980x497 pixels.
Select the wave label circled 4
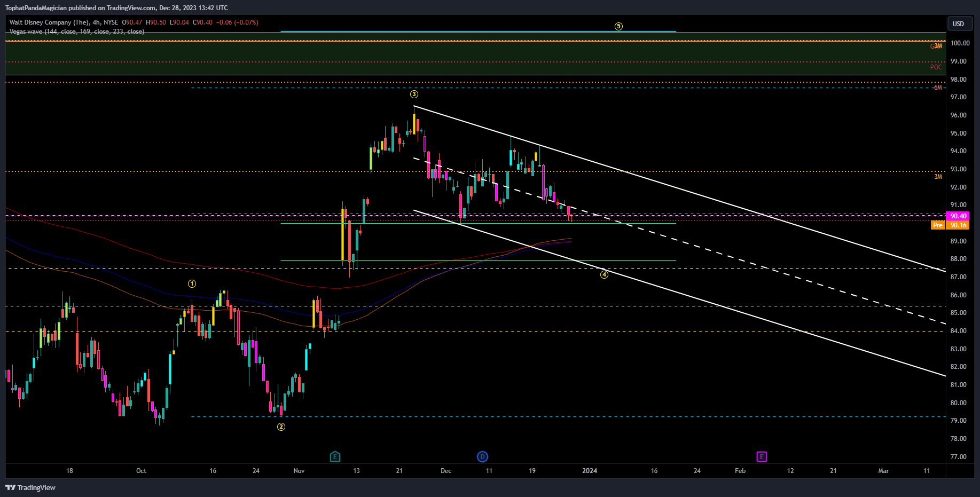point(604,274)
